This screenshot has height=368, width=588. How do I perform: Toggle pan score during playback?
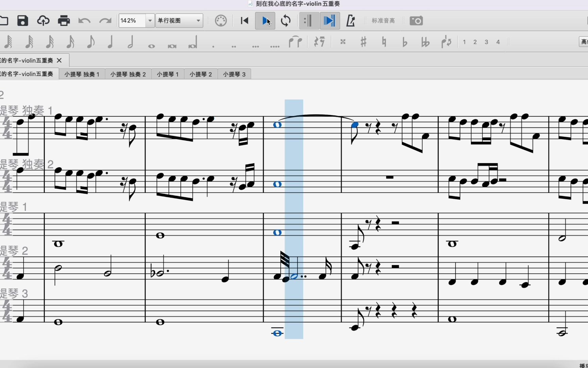point(329,21)
